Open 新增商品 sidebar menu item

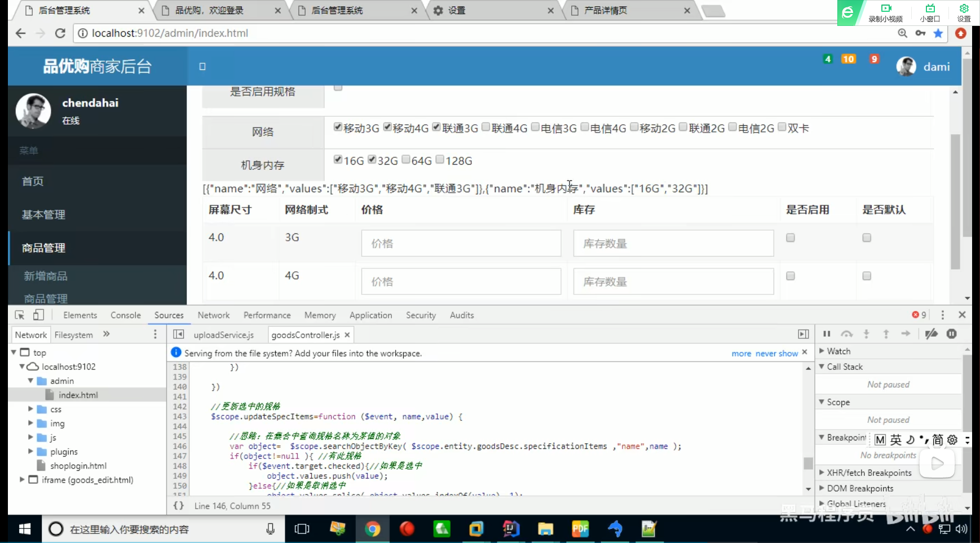point(46,276)
